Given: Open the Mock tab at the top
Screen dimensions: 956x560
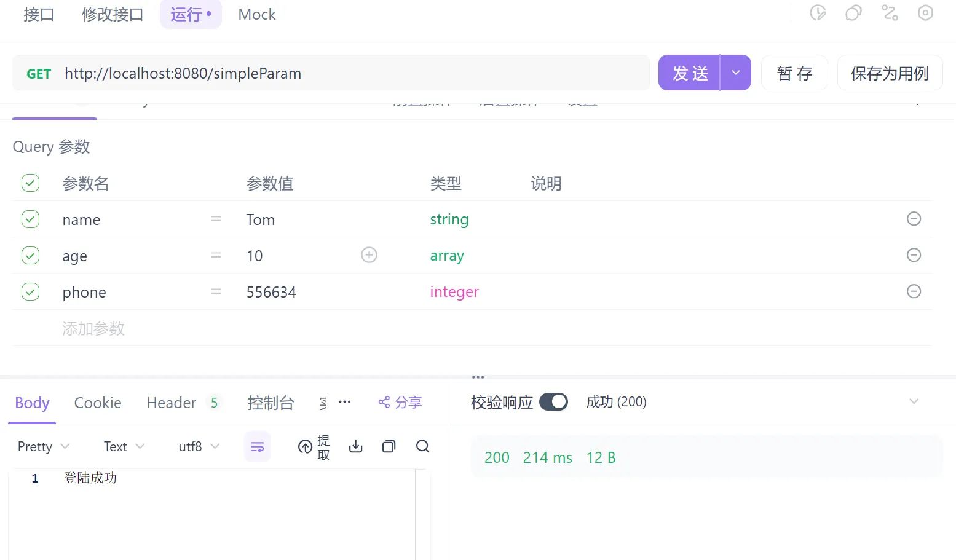Looking at the screenshot, I should [x=256, y=14].
